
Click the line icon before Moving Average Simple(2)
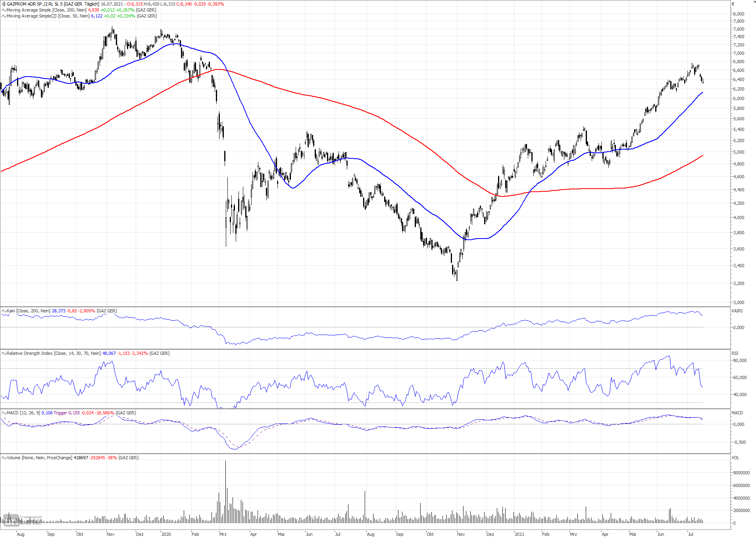pyautogui.click(x=4, y=16)
